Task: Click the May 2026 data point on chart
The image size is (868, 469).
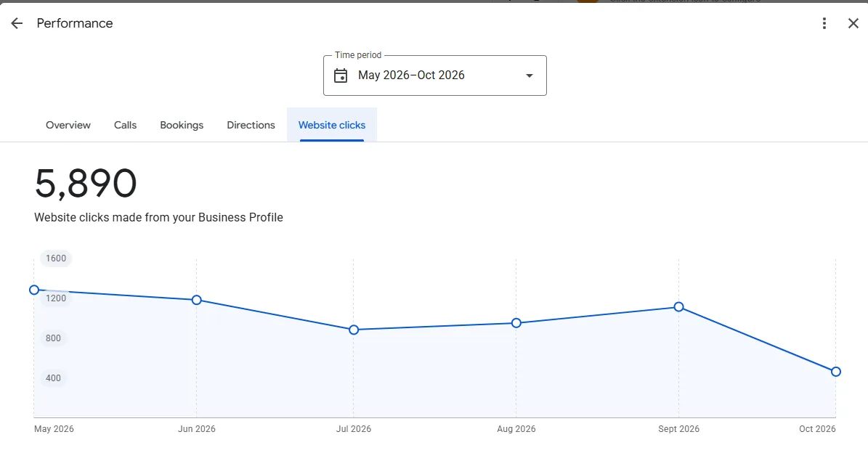Action: 34,290
